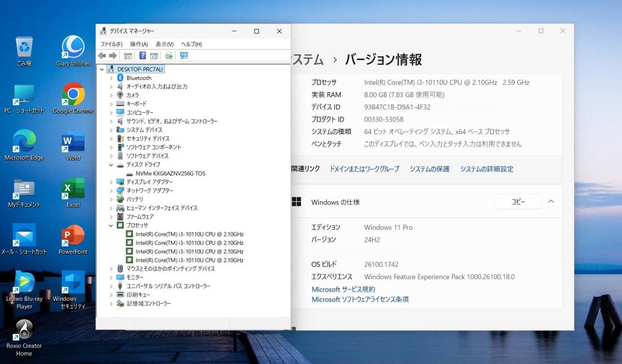Collapse the プロセッサ category
This screenshot has height=364, width=622.
[110, 225]
